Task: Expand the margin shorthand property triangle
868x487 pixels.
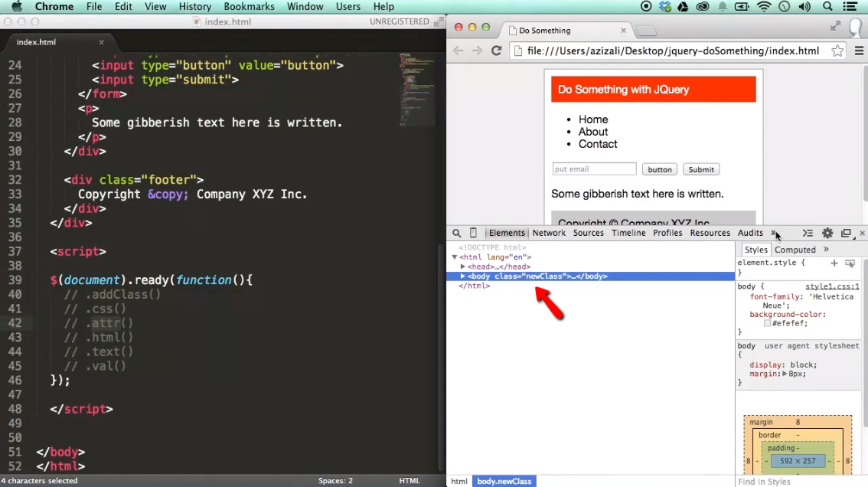Action: click(785, 374)
